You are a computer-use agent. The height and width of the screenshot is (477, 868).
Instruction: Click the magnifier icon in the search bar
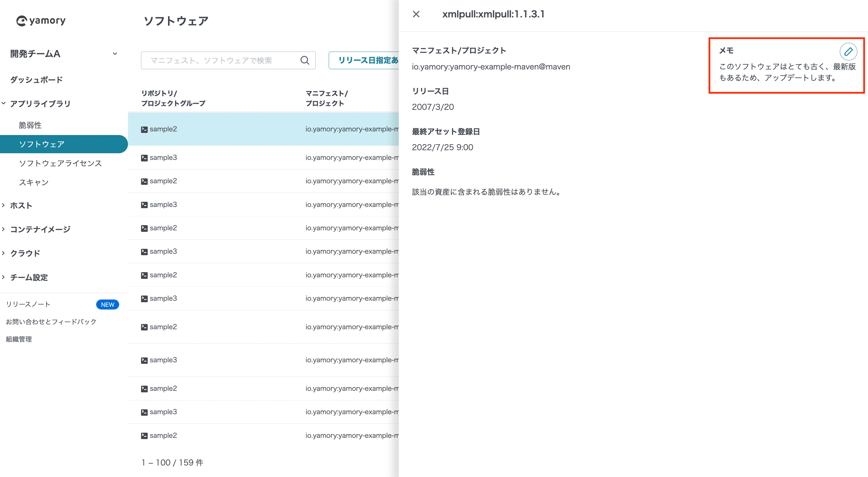click(304, 60)
